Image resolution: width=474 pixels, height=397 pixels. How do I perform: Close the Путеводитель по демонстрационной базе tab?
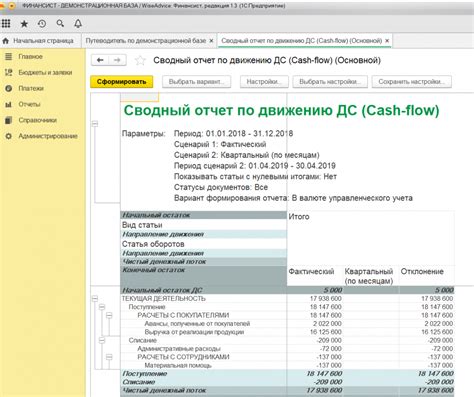pos(211,41)
